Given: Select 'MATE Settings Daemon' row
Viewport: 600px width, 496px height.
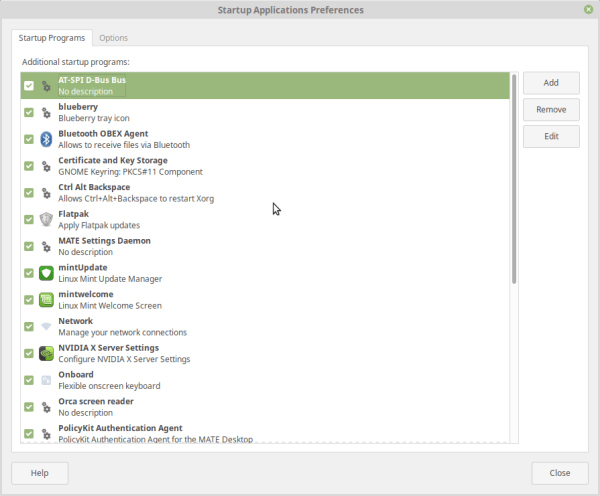Looking at the screenshot, I should (265, 246).
